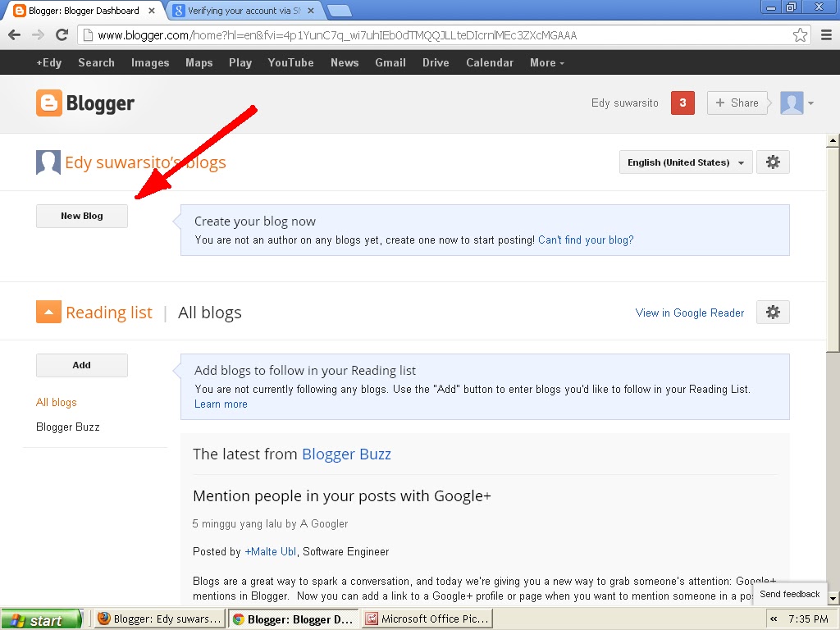Image resolution: width=840 pixels, height=630 pixels.
Task: Click the Reading list heading
Action: pyautogui.click(x=109, y=313)
